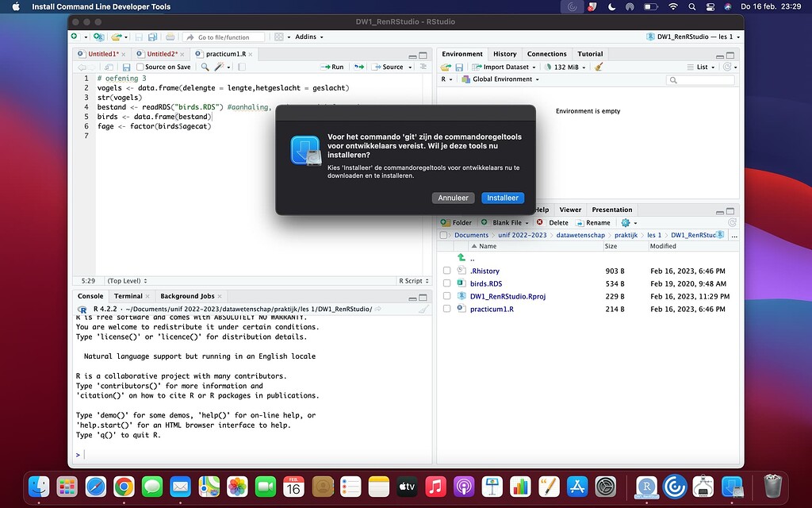Click Installeer in the developer tools dialog

[x=503, y=198]
